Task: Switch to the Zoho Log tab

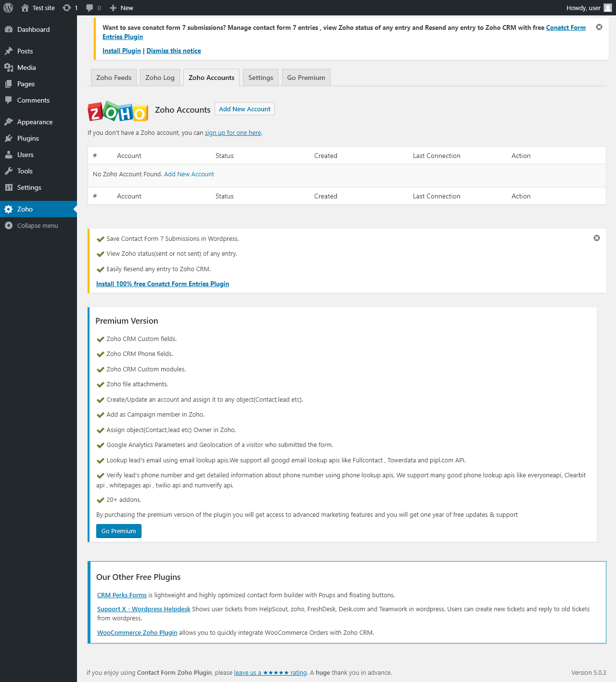Action: 160,78
